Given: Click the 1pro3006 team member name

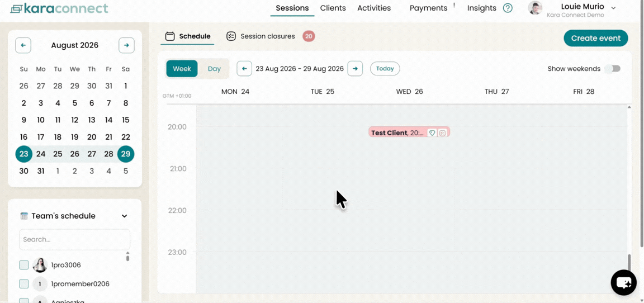Looking at the screenshot, I should tap(66, 265).
